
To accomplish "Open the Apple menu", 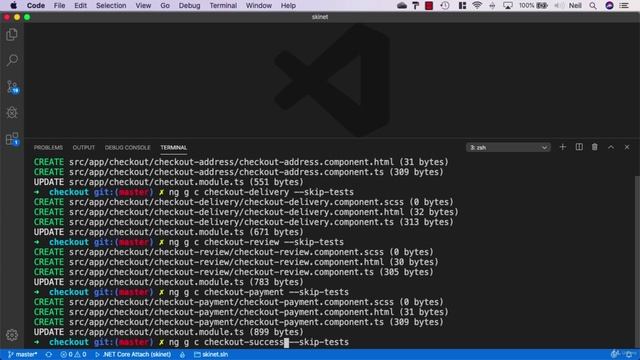I will point(13,6).
